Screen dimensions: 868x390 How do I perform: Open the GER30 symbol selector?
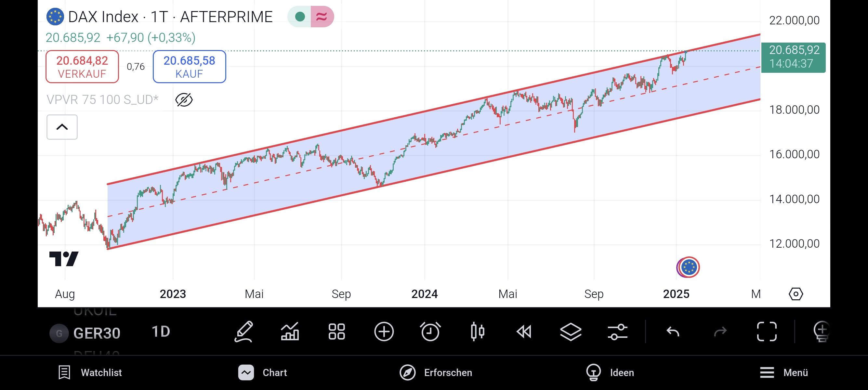pos(97,333)
